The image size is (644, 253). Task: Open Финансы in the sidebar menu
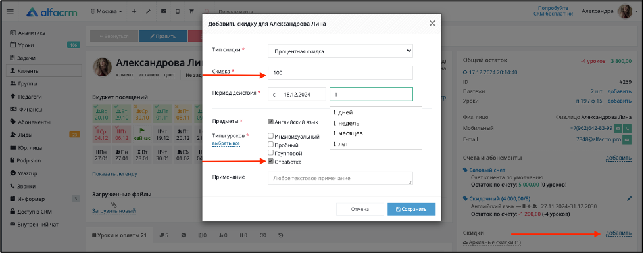tap(30, 110)
